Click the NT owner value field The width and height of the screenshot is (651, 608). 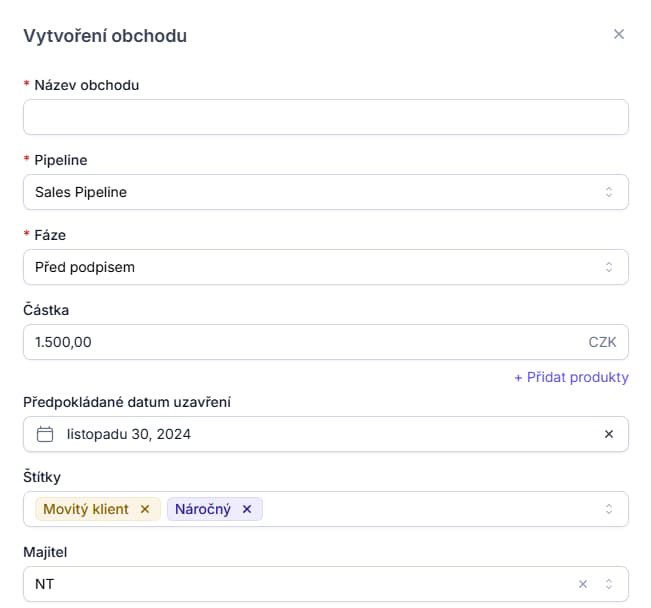pyautogui.click(x=300, y=584)
